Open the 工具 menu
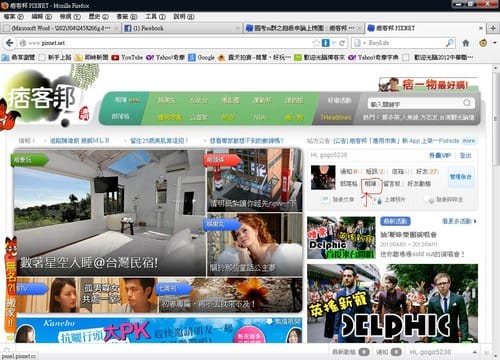The width and height of the screenshot is (500, 360). point(155,16)
